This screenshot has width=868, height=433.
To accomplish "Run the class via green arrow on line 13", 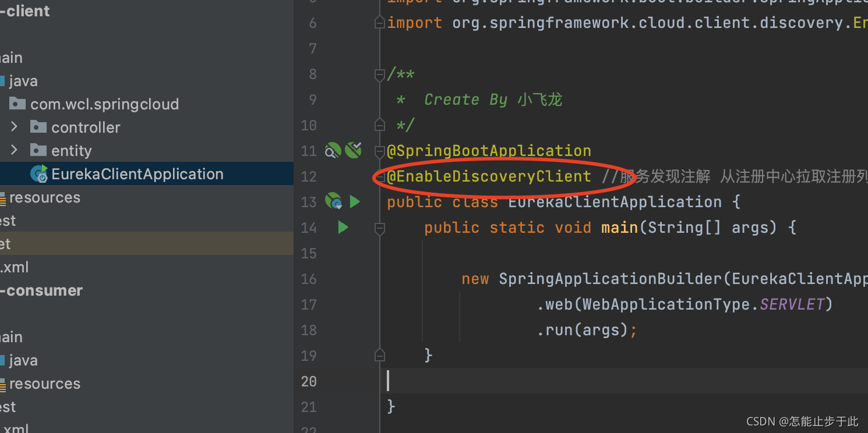I will coord(355,202).
